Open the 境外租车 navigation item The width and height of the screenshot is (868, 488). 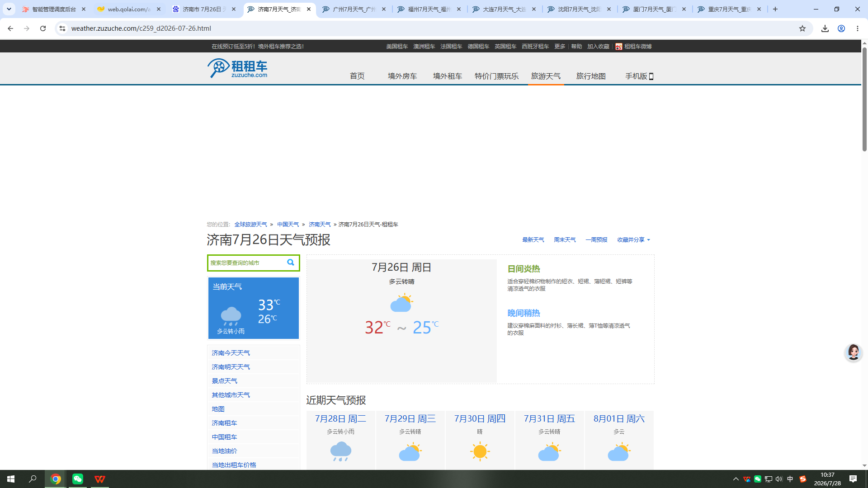(448, 76)
